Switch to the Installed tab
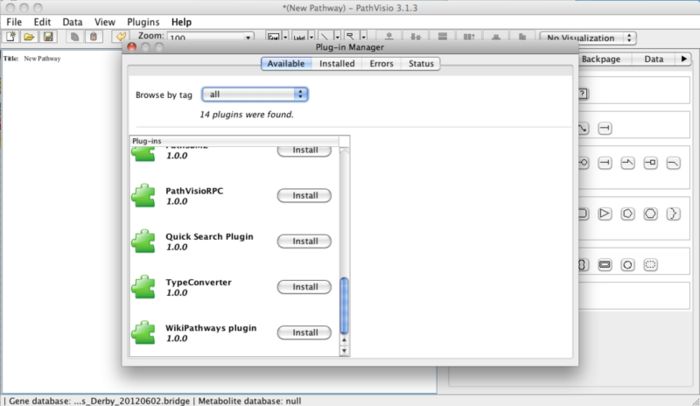Image resolution: width=700 pixels, height=406 pixels. [x=337, y=63]
